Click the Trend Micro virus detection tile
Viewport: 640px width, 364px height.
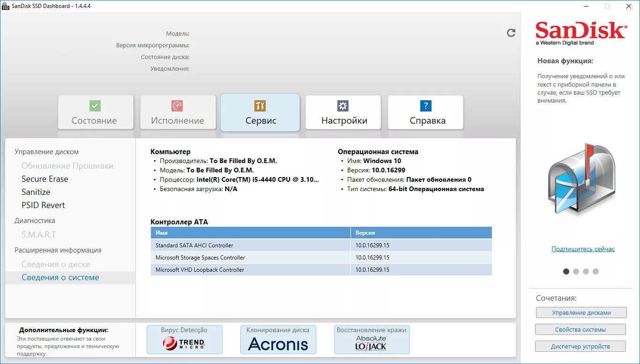(x=185, y=340)
